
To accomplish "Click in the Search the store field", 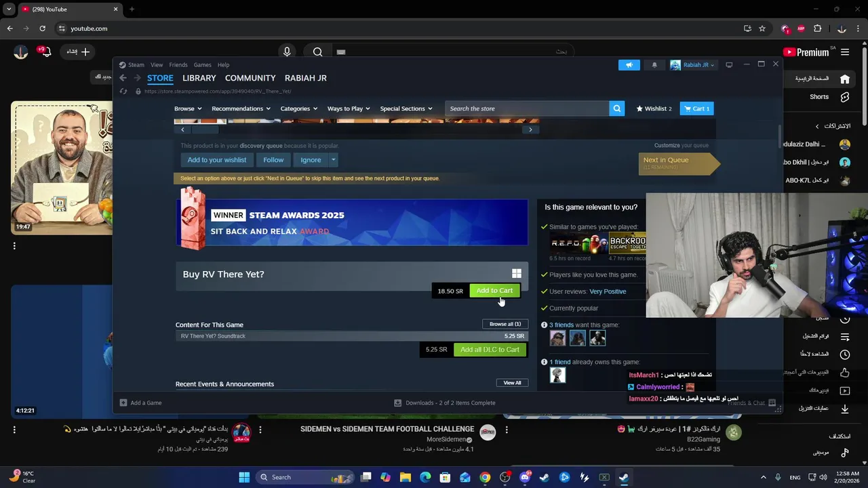I will click(527, 108).
